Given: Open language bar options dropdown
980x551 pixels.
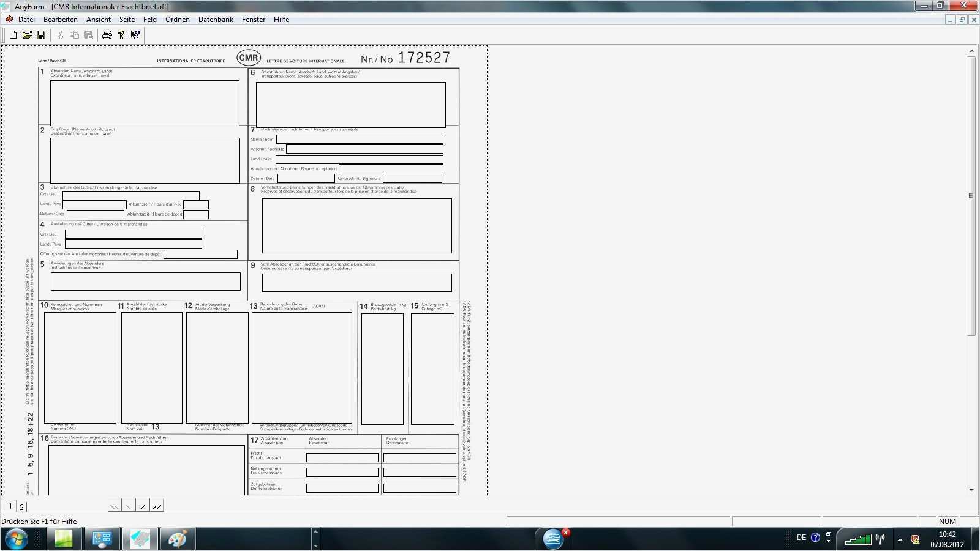Looking at the screenshot, I should click(x=829, y=541).
